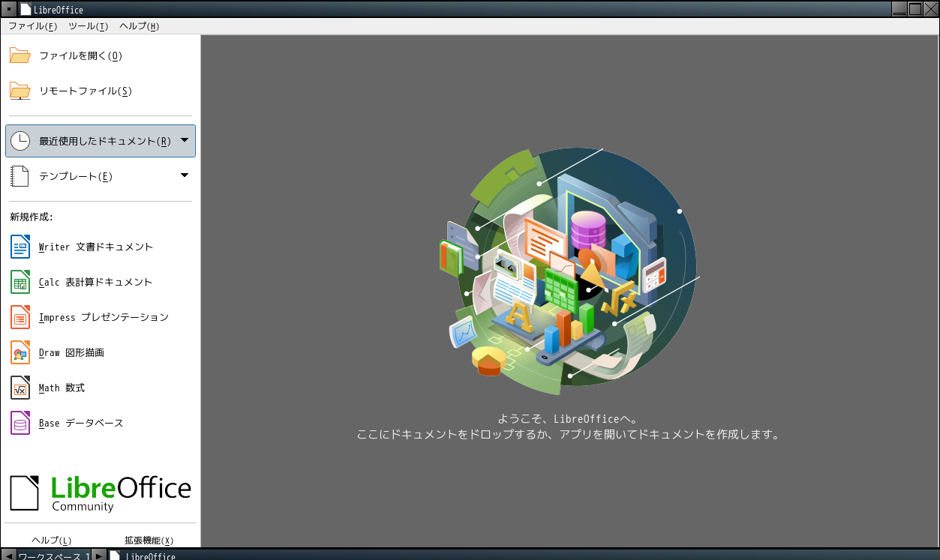Click the remote files folder icon

coord(20,91)
